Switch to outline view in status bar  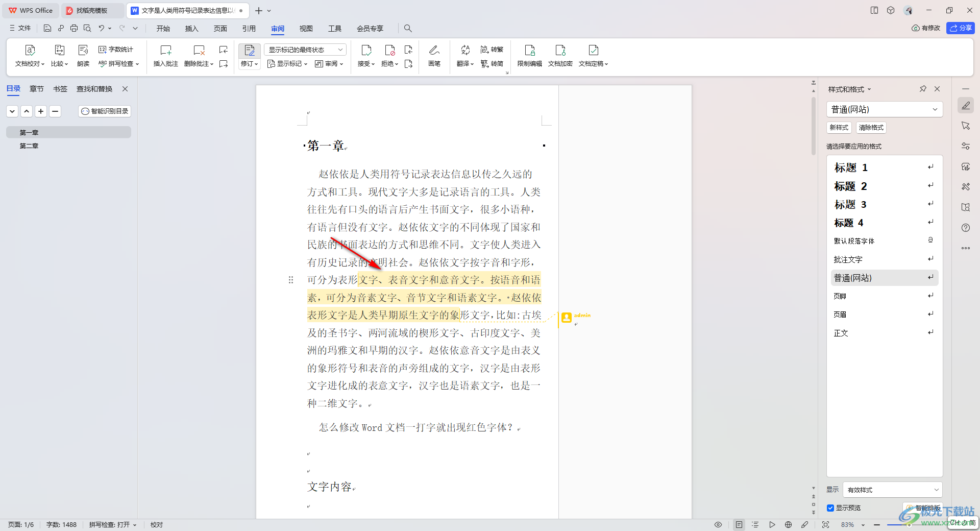pyautogui.click(x=755, y=524)
